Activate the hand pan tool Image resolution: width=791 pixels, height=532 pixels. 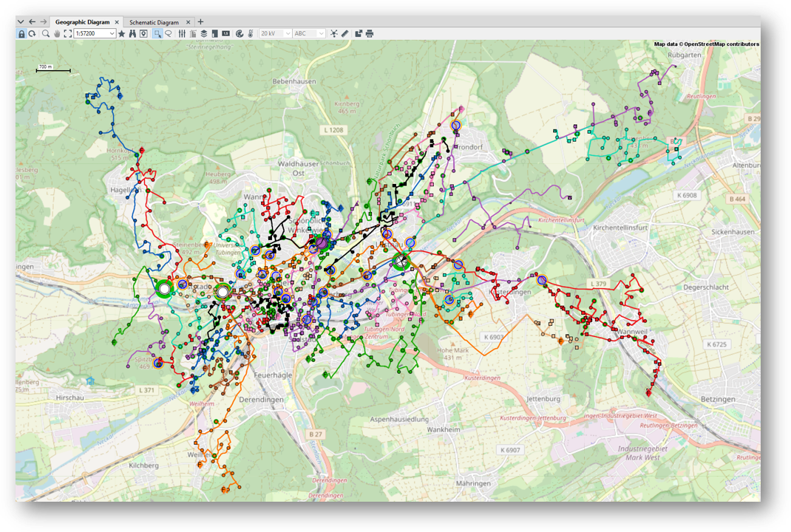click(57, 34)
